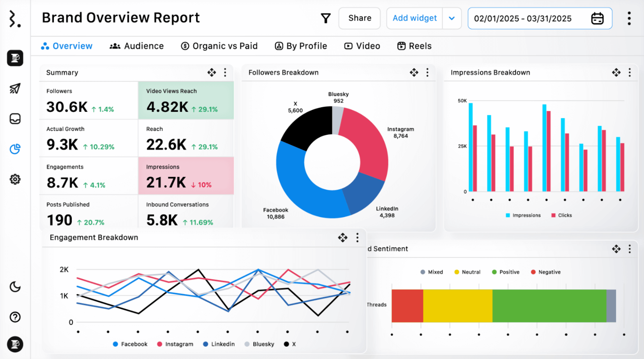
Task: Click the Impressions 21.7K summary card
Action: 186,176
